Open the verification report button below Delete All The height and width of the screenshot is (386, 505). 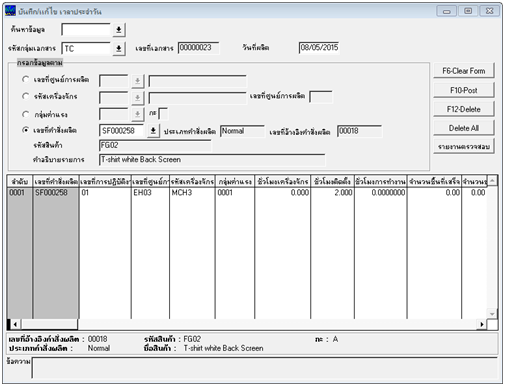pos(464,147)
